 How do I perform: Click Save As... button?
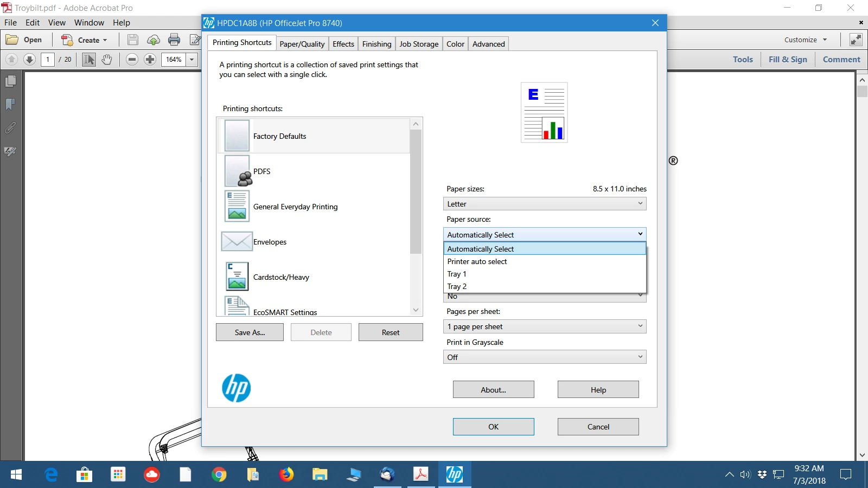click(x=250, y=332)
